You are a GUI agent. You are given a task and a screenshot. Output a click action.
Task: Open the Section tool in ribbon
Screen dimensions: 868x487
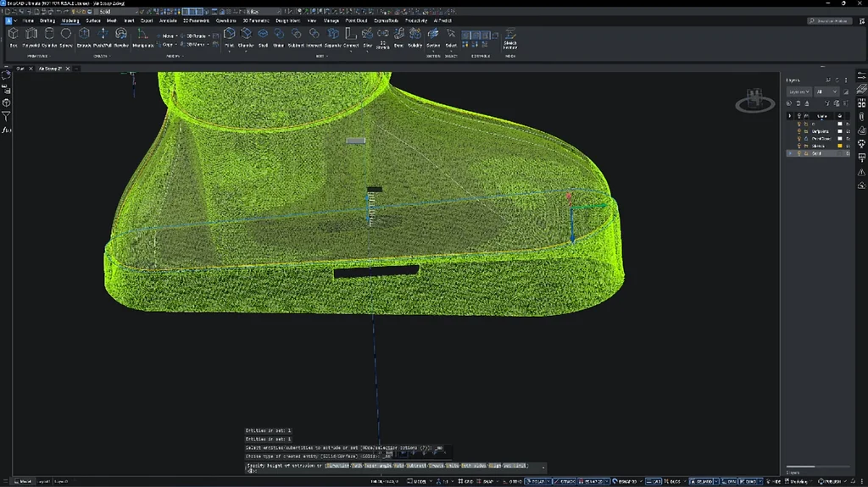coord(433,37)
